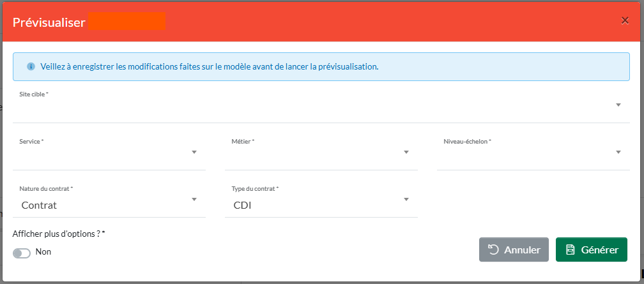Open the Service dropdown arrow
This screenshot has width=644, height=284.
point(194,153)
